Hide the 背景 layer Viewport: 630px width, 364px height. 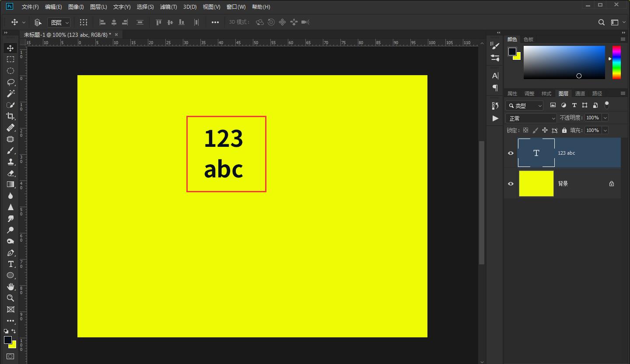coord(511,184)
